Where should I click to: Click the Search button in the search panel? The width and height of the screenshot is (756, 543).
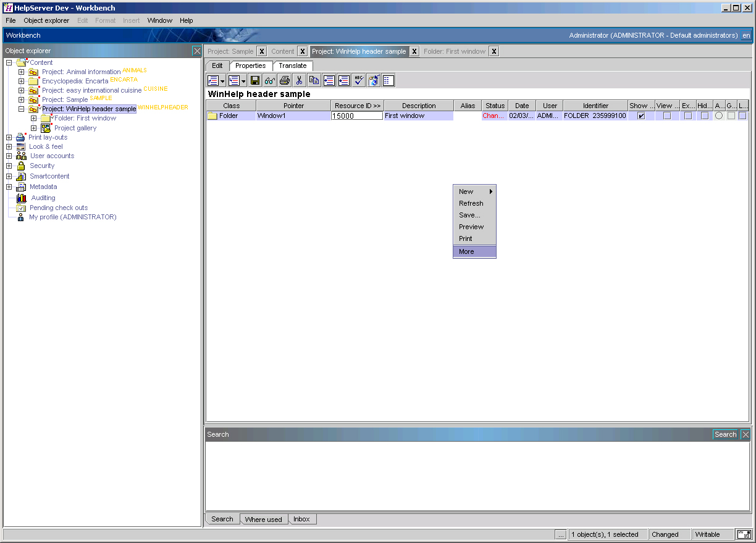[x=724, y=434]
